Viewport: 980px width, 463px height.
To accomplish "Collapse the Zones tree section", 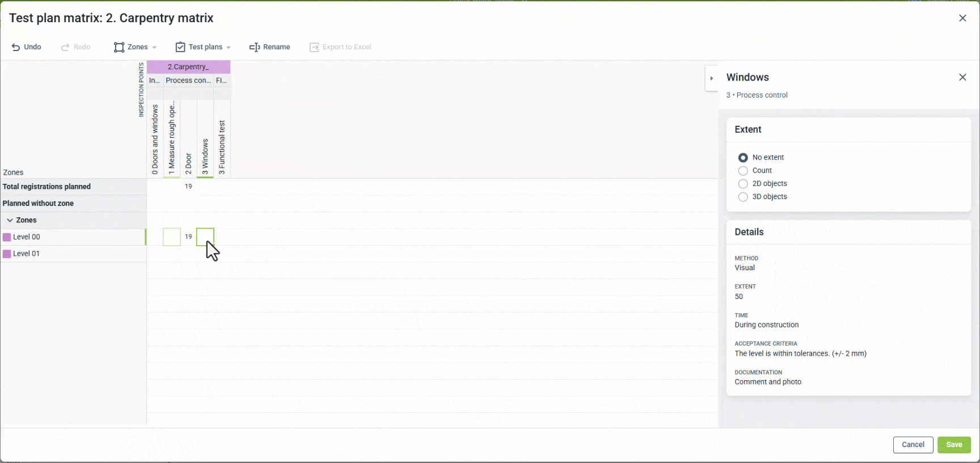I will tap(10, 220).
